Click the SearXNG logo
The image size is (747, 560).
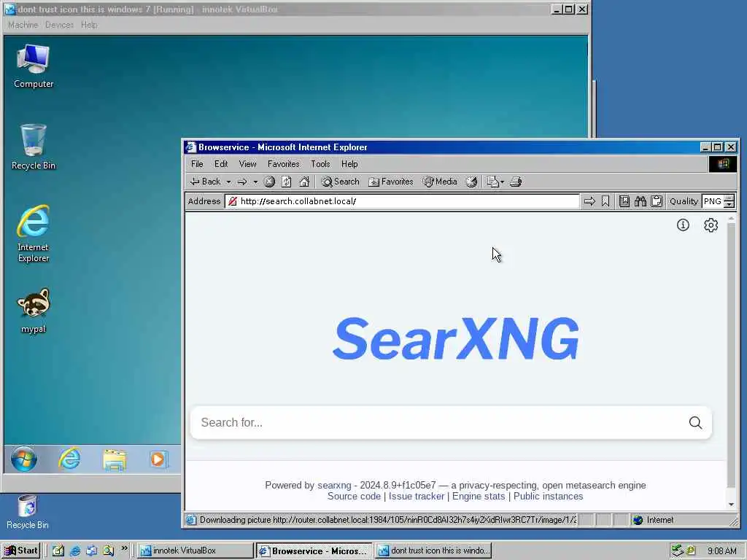[x=456, y=338]
